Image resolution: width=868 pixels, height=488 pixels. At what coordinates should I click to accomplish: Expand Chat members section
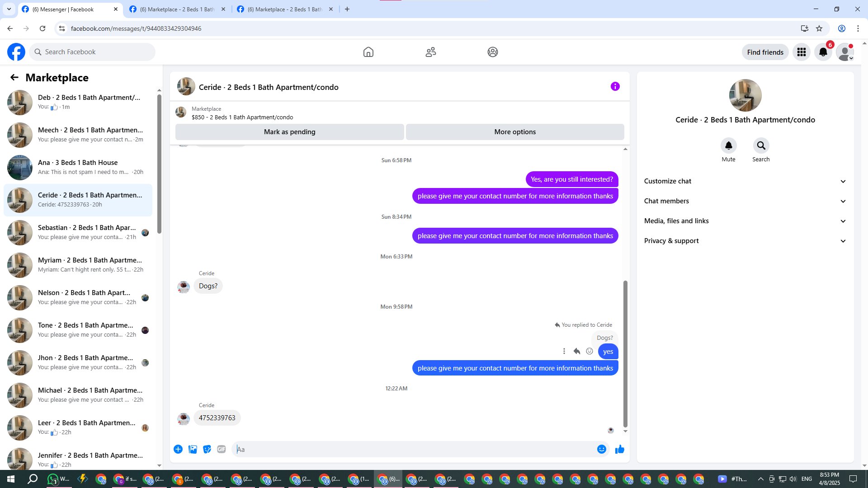click(x=745, y=201)
